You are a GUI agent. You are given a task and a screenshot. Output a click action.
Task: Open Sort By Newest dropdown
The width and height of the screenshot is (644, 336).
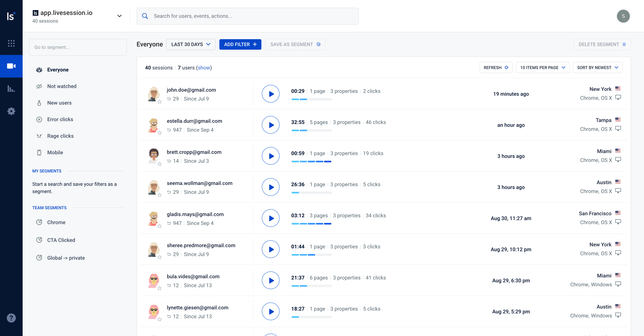597,68
